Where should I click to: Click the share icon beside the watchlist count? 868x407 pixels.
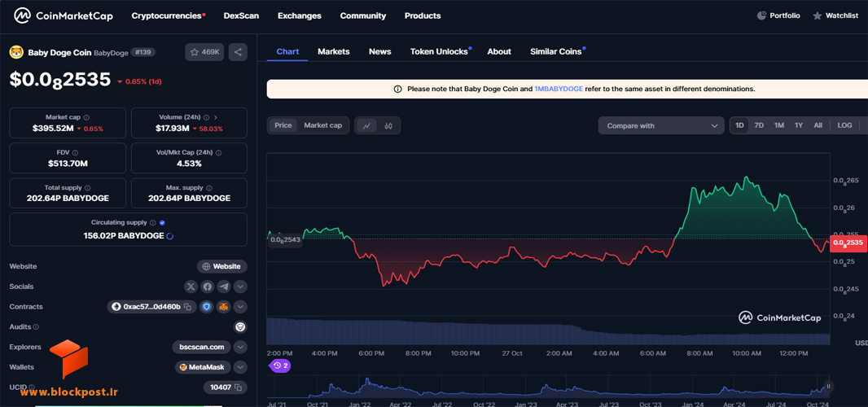[x=238, y=52]
